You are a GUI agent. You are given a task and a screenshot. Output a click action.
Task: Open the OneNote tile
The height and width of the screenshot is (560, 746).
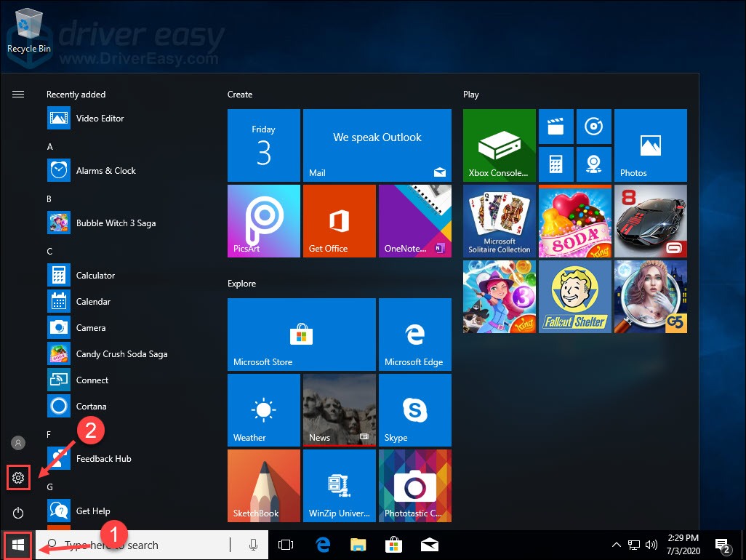[415, 221]
